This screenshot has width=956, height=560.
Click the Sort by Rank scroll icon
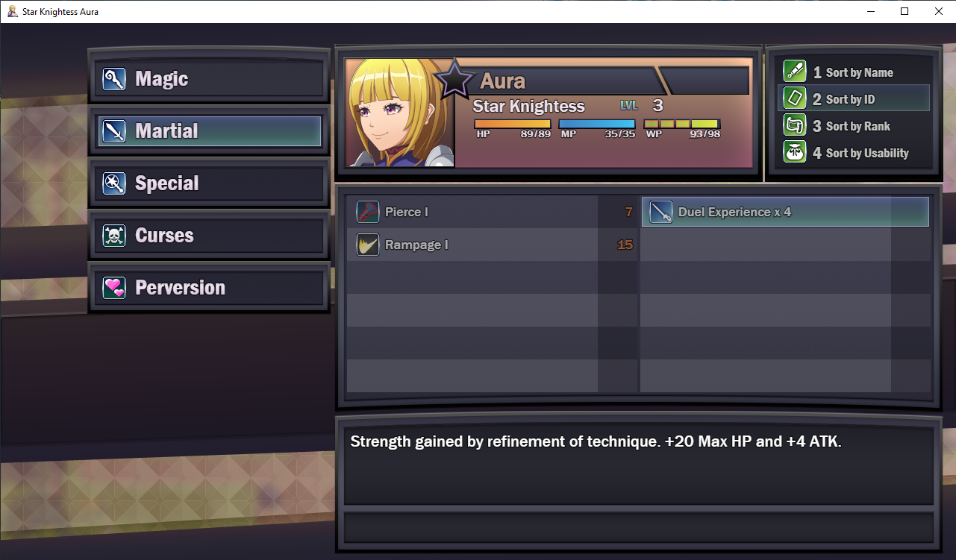point(795,125)
